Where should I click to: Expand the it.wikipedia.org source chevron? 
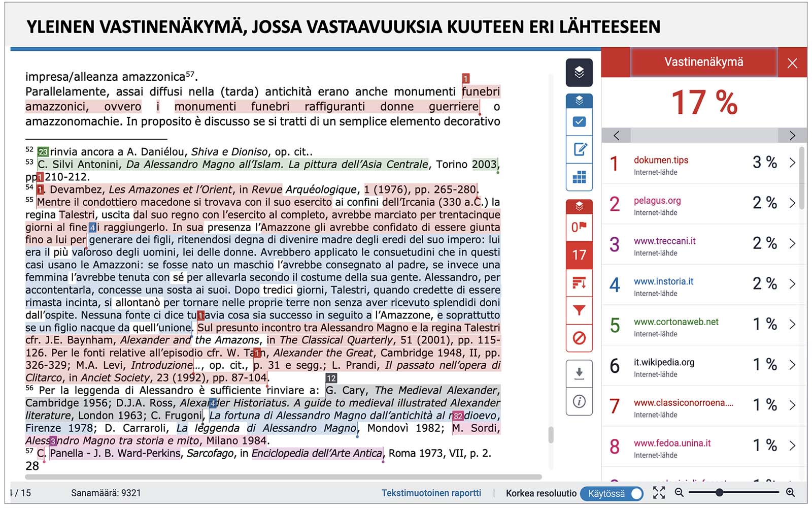click(x=792, y=365)
